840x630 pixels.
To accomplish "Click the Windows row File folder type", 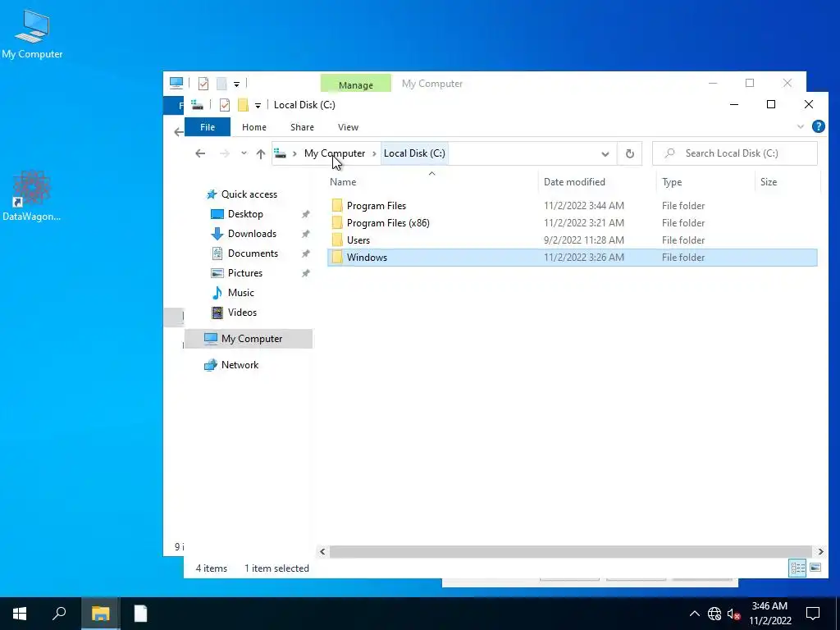I will (x=683, y=257).
